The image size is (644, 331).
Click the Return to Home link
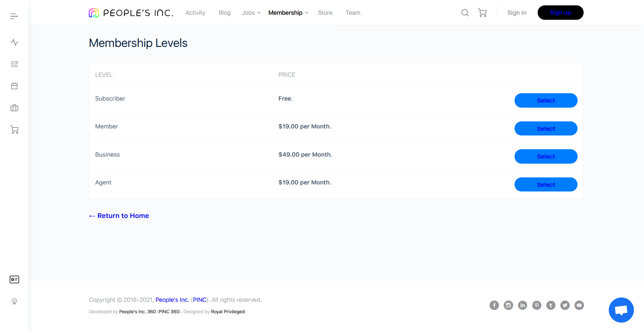pos(119,216)
